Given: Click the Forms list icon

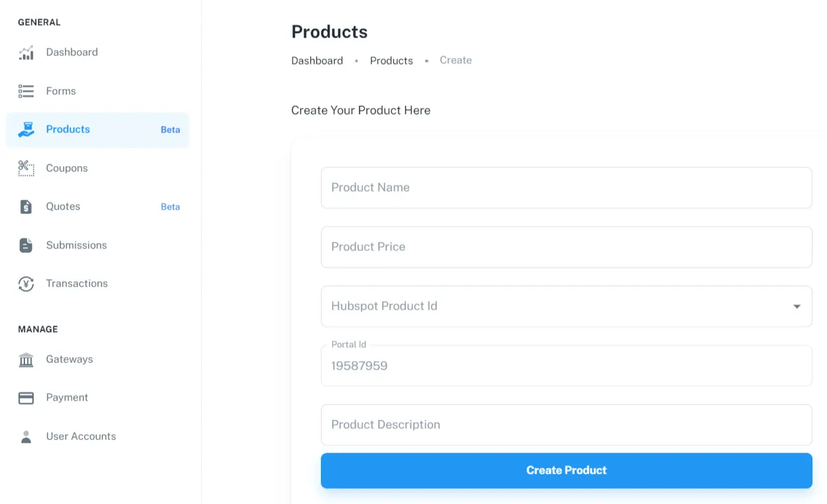Looking at the screenshot, I should tap(26, 91).
